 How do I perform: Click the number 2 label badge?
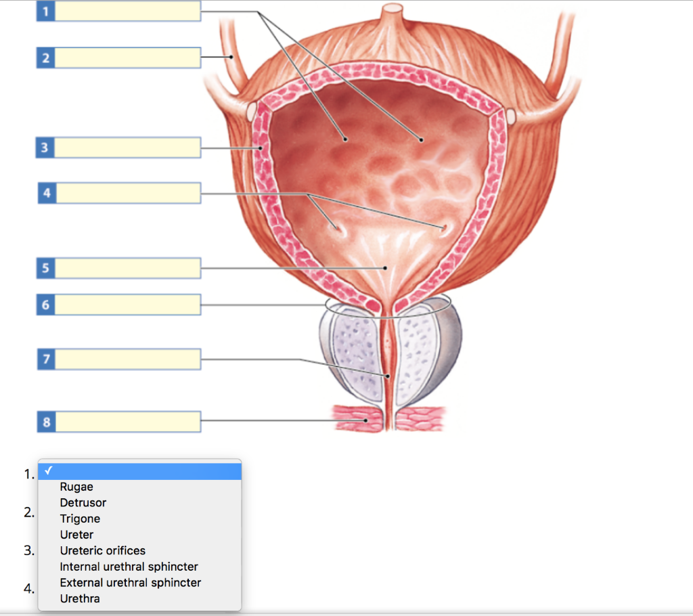[x=45, y=58]
